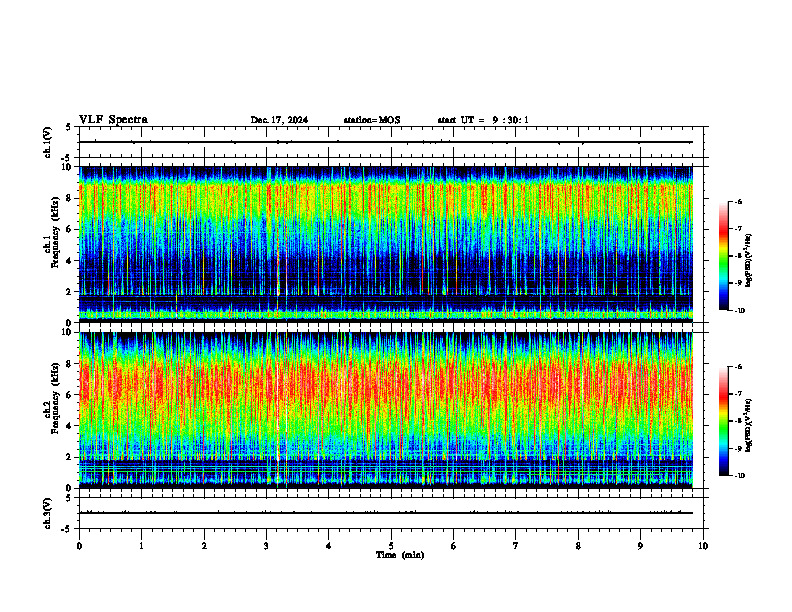Pick the ch.1 spectrogram color scale bar
Viewport: 792px width, 612px height.
point(723,256)
